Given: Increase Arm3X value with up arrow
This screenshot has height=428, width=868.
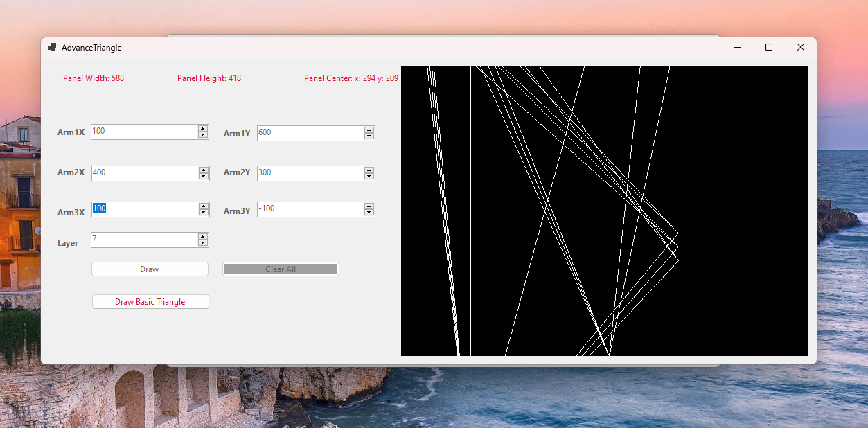Looking at the screenshot, I should (x=203, y=206).
